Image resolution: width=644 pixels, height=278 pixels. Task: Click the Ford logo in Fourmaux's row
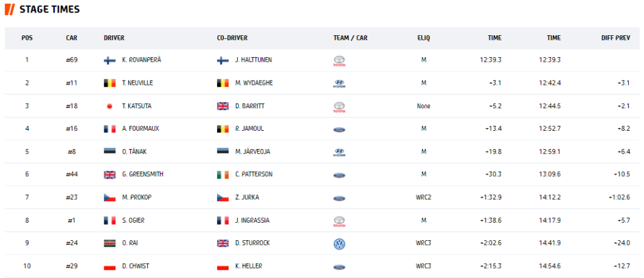339,130
